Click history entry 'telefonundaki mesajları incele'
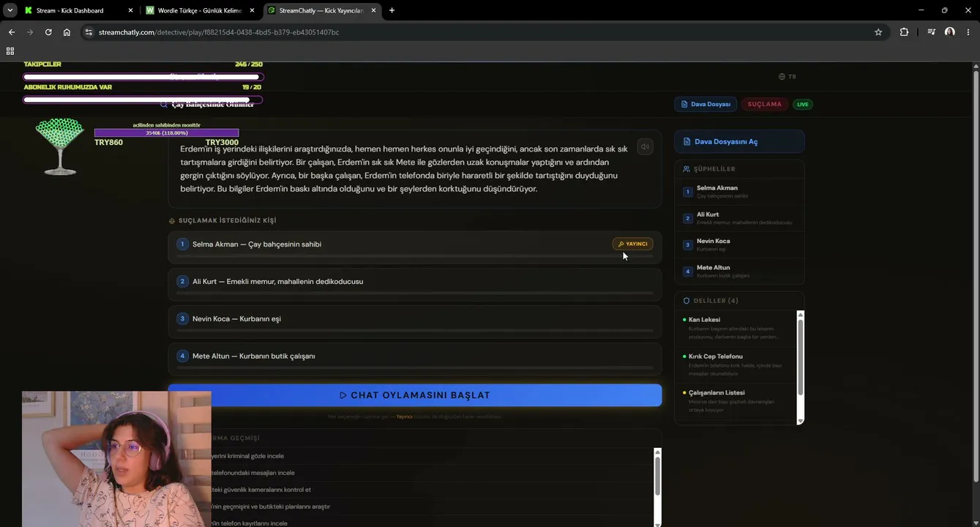The width and height of the screenshot is (980, 527). [x=254, y=473]
